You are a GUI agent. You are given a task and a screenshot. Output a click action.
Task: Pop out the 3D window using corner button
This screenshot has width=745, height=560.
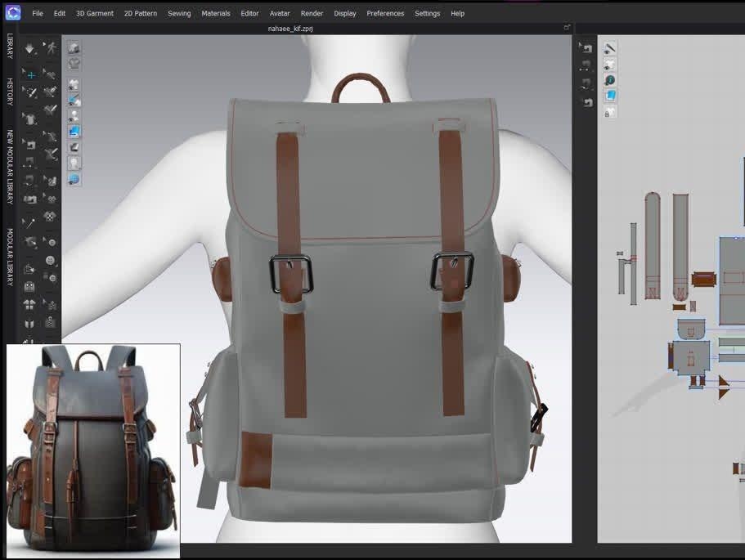567,28
